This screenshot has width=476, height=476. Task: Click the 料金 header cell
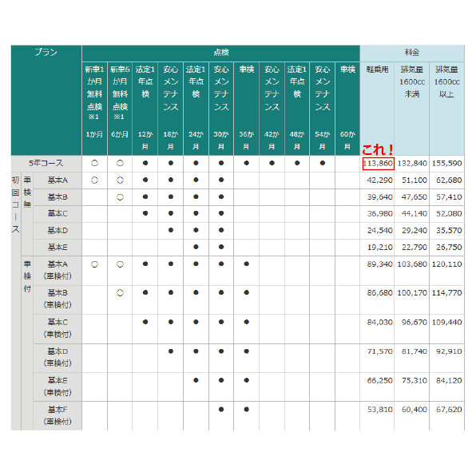point(412,54)
